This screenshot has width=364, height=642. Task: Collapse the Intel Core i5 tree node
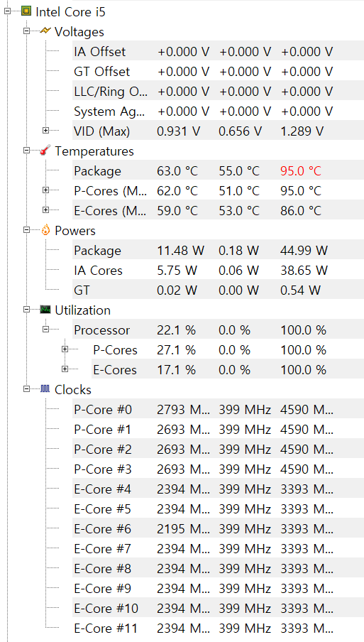(x=7, y=12)
